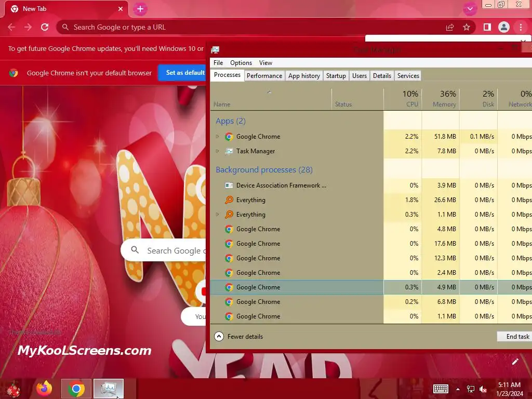Click the Chrome back arrow

tap(11, 27)
